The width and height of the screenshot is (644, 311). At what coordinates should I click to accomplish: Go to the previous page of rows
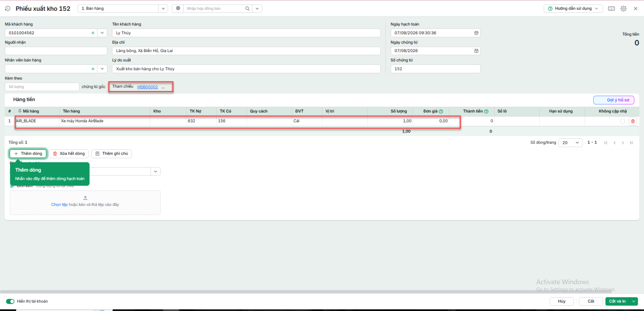[615, 143]
